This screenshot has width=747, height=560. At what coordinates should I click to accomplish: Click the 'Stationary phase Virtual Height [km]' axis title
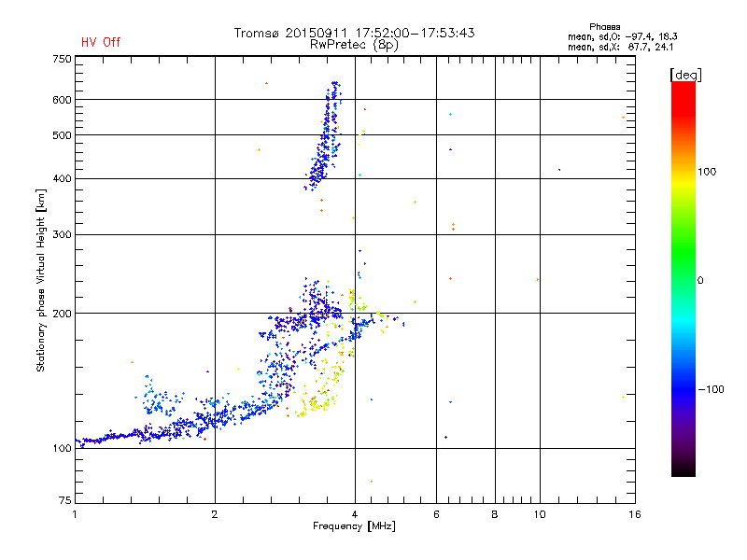(x=40, y=280)
